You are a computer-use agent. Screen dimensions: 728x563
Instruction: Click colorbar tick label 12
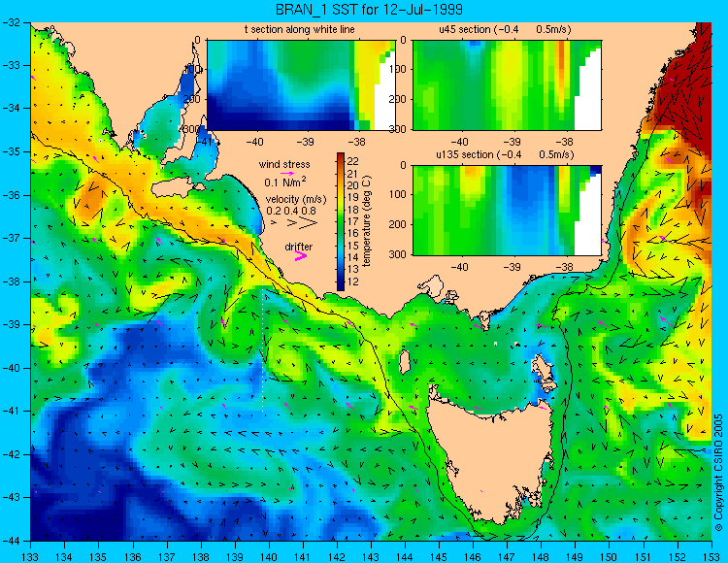(353, 282)
